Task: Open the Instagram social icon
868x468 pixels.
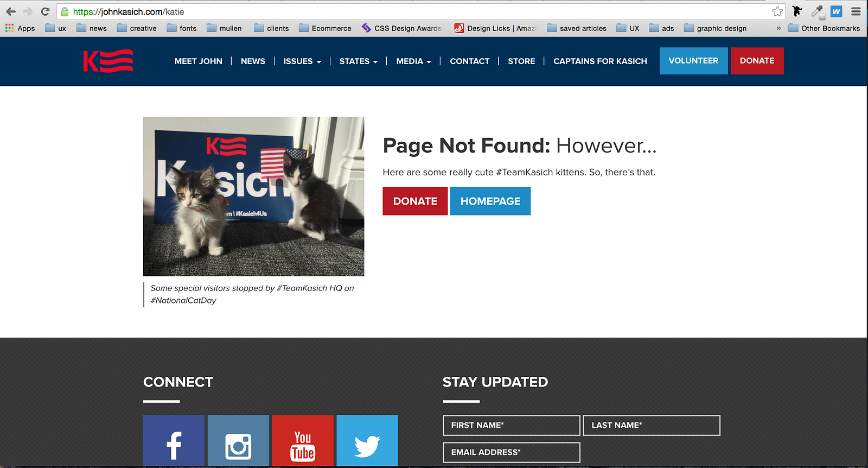Action: click(238, 440)
